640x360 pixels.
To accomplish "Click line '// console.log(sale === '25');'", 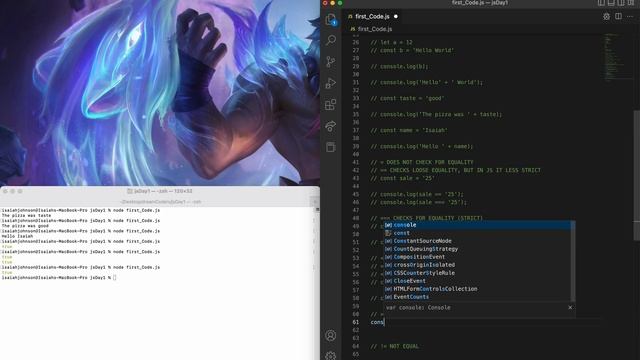I will click(418, 202).
